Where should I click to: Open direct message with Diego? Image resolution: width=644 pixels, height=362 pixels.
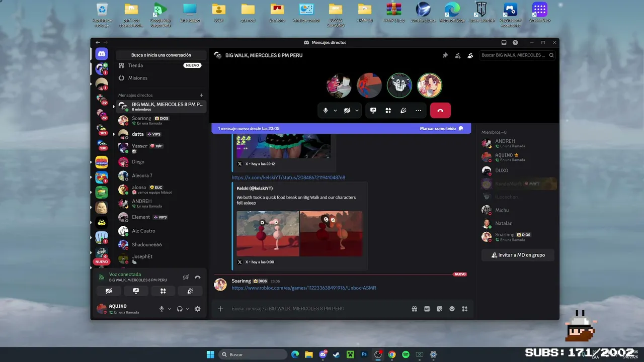pos(161,162)
